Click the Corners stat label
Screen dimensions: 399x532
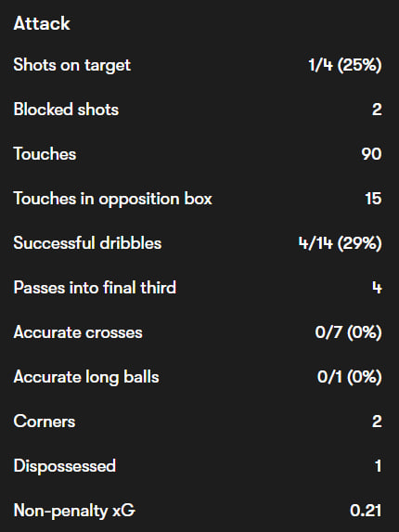[45, 422]
